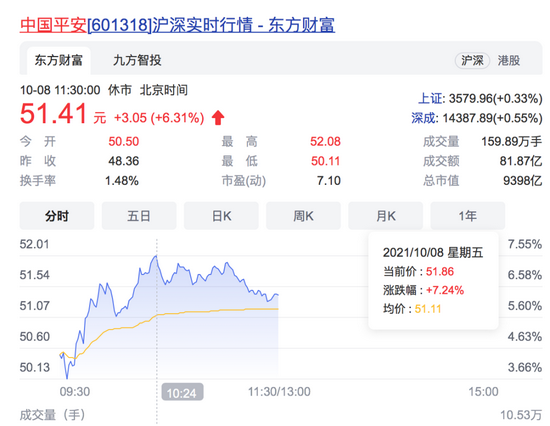Click the 10:24 time marker on axis
The image size is (550, 426).
point(182,392)
